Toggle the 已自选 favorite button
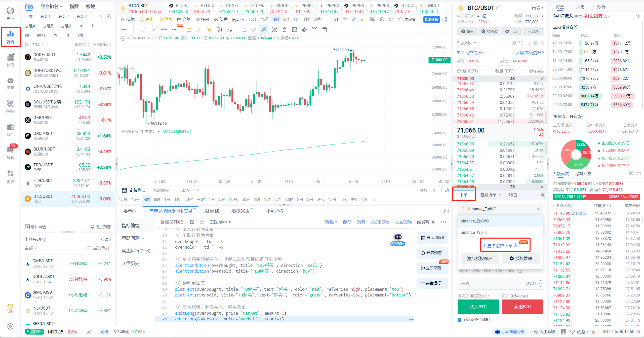 [x=533, y=31]
